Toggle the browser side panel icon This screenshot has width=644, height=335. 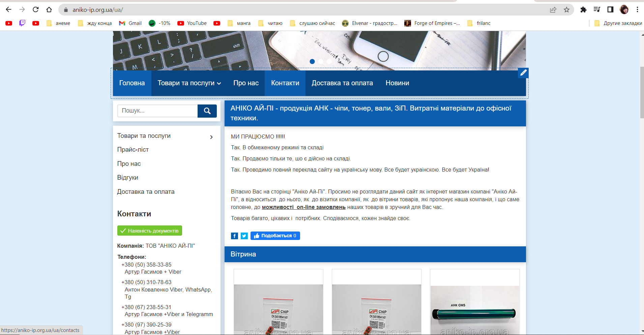[x=610, y=9]
